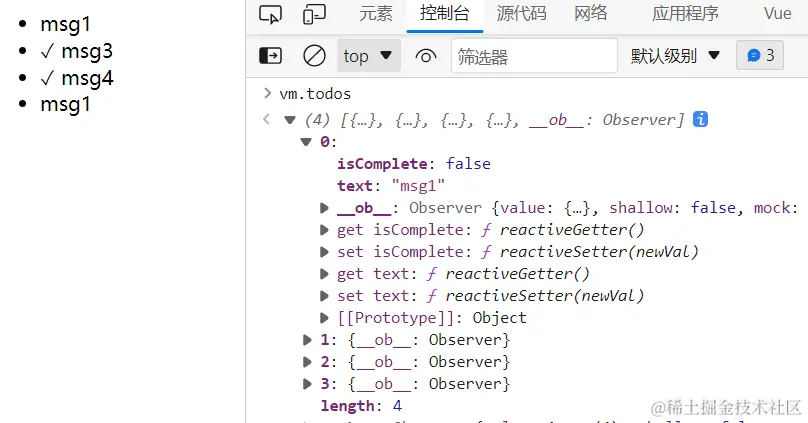Switch to the Vue devtools tab
The height and width of the screenshot is (423, 808).
pyautogui.click(x=777, y=13)
